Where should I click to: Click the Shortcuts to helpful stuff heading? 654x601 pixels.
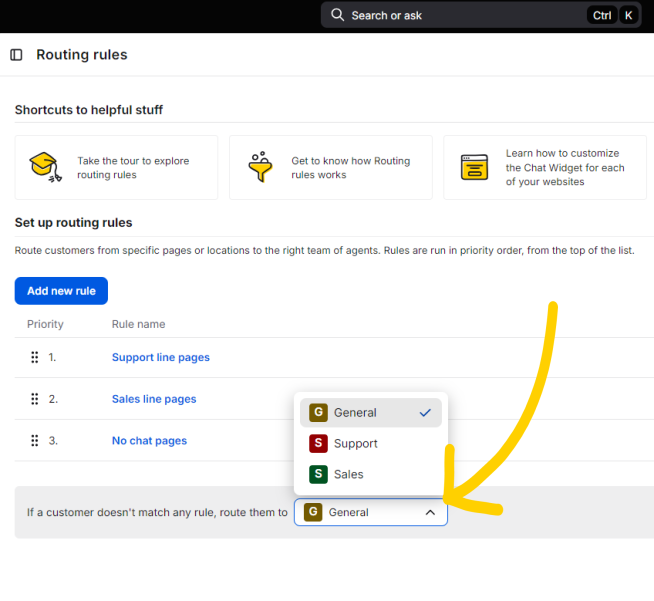click(x=89, y=110)
